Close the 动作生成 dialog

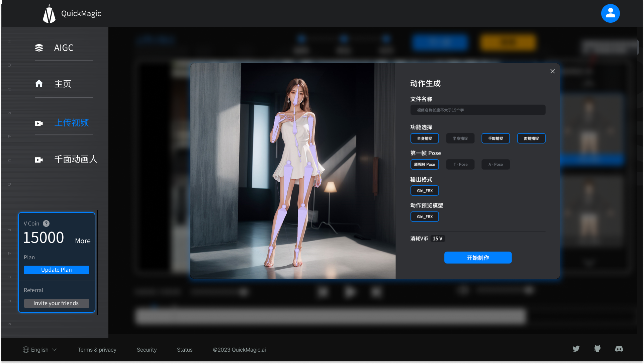tap(552, 71)
